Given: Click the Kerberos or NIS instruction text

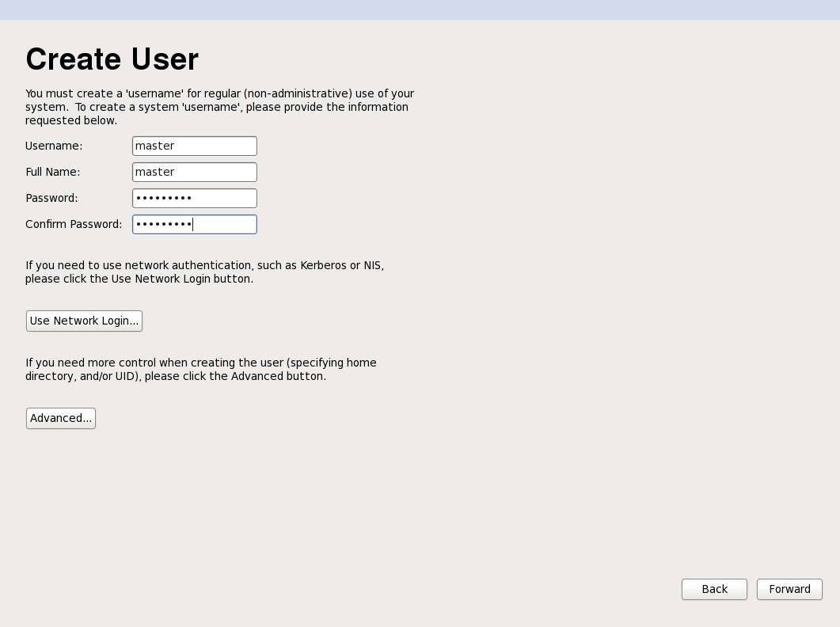Looking at the screenshot, I should click(x=204, y=272).
